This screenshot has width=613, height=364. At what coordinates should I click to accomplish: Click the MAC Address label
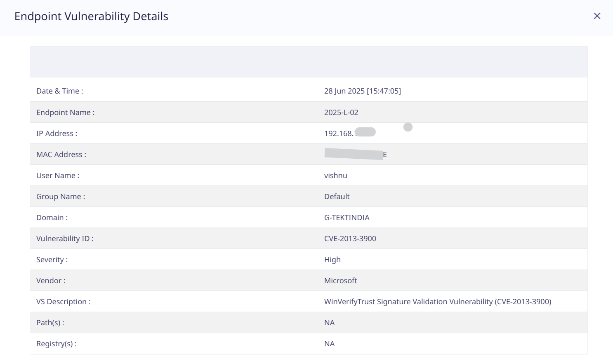pyautogui.click(x=61, y=155)
